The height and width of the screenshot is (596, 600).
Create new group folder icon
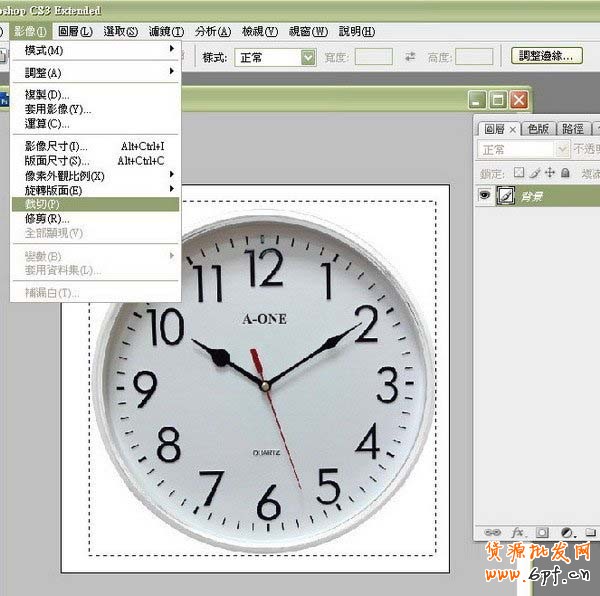pyautogui.click(x=590, y=532)
